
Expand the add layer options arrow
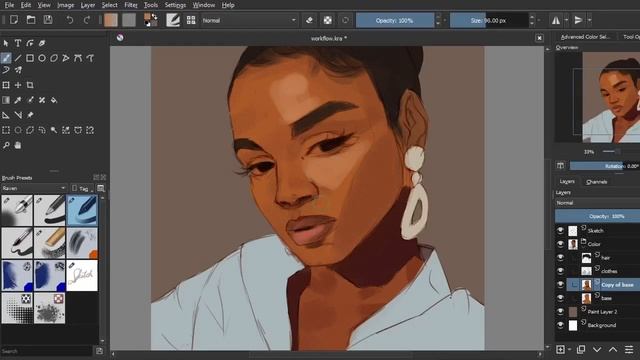[x=569, y=350]
